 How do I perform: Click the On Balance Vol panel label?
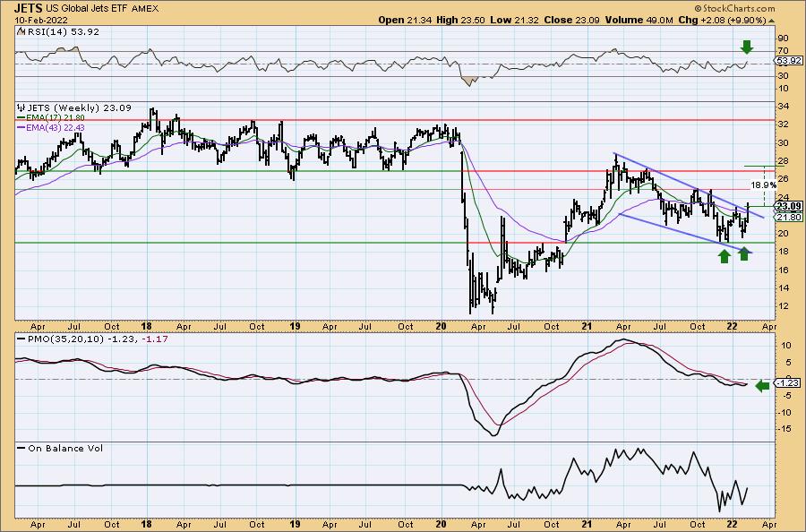(x=65, y=448)
